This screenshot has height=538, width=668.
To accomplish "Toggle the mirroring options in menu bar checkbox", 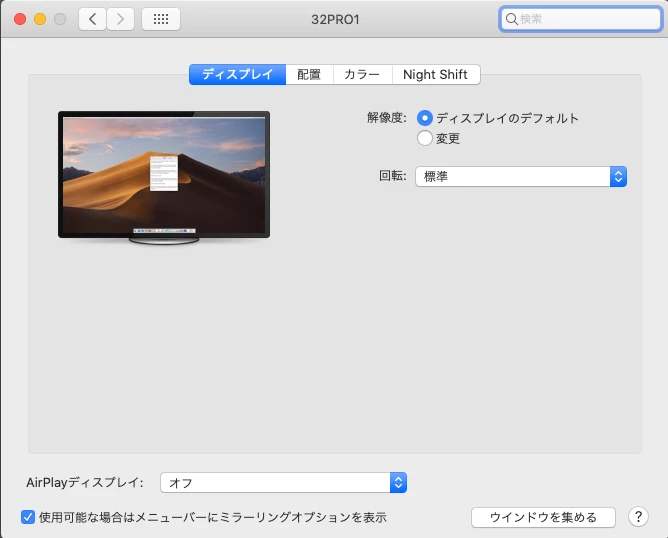I will point(28,518).
